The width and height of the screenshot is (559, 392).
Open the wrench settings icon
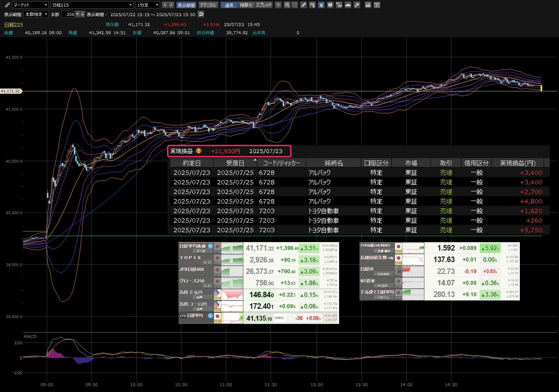tap(357, 5)
